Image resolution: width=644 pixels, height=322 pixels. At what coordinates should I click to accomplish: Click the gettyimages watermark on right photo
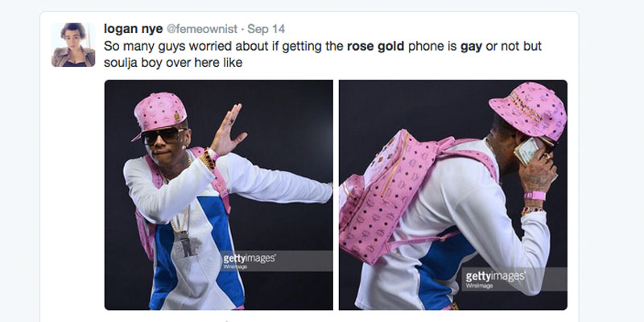(x=495, y=276)
